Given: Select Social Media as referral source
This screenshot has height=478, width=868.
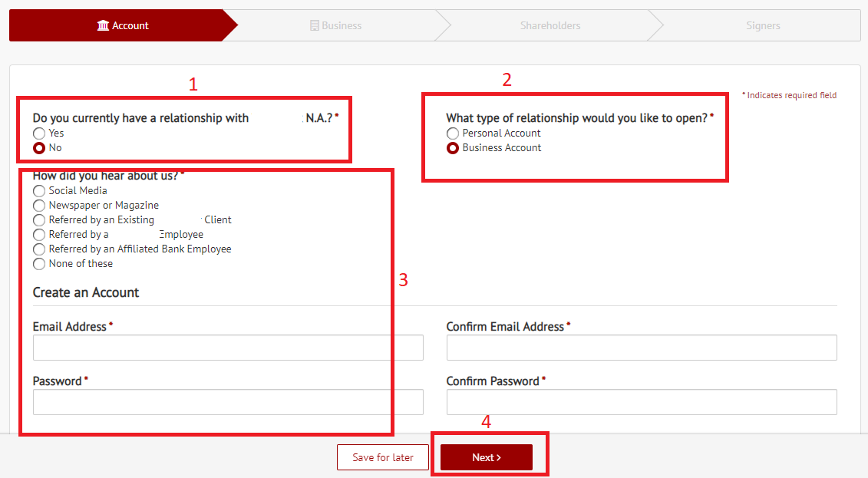Looking at the screenshot, I should tap(39, 190).
